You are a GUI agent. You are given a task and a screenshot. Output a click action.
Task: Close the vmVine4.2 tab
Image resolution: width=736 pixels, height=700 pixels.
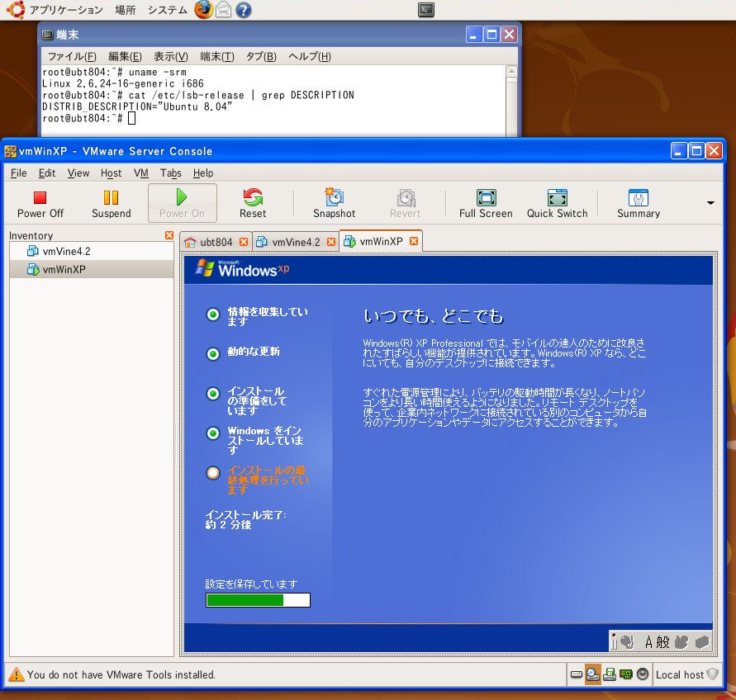click(331, 242)
